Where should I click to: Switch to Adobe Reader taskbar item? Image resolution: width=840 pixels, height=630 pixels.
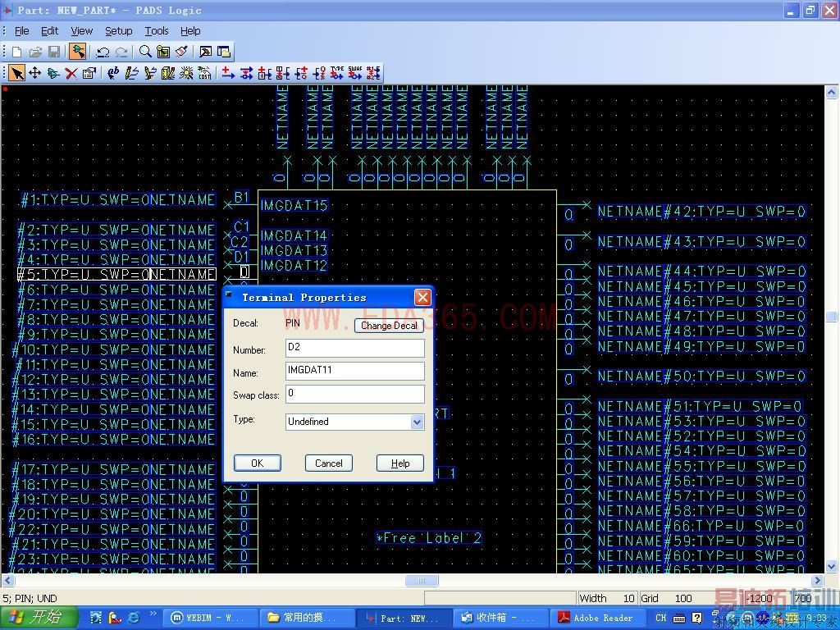tap(596, 618)
